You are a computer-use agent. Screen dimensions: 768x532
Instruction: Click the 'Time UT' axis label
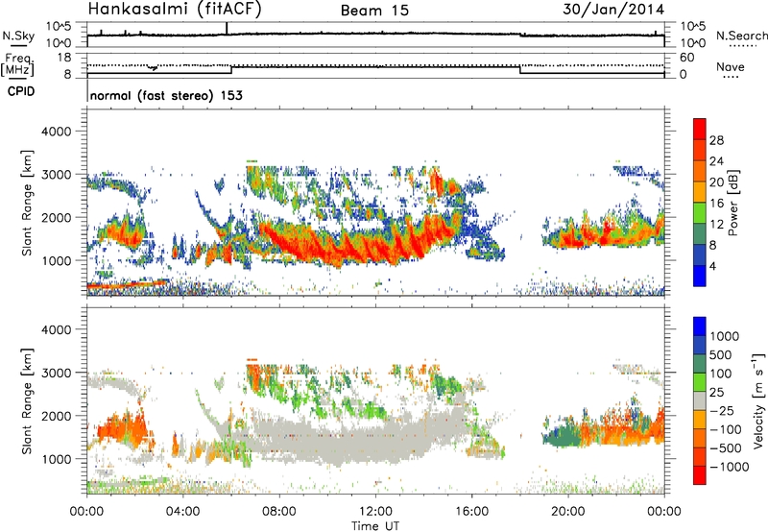[375, 526]
